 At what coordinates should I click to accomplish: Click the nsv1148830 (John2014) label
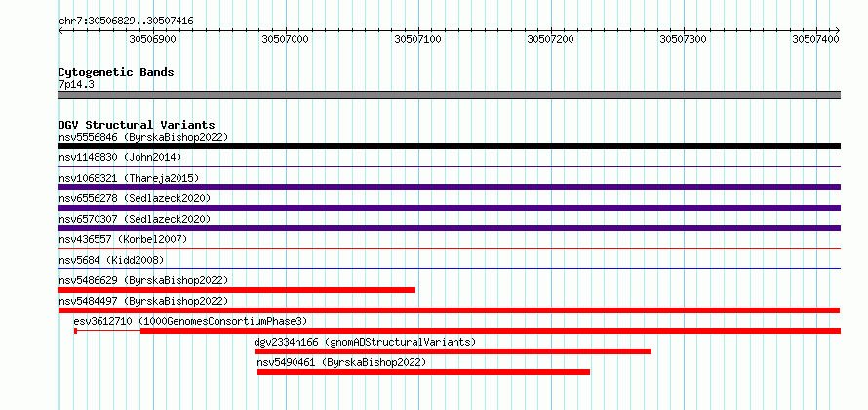120,157
